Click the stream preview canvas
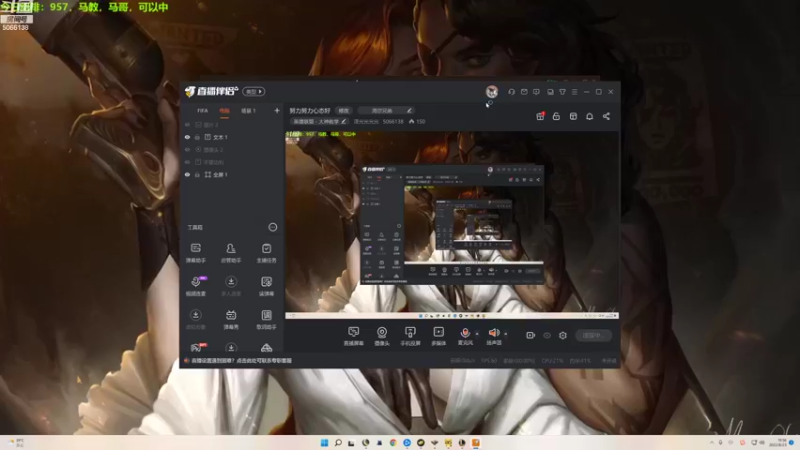Image resolution: width=800 pixels, height=450 pixels. [452, 225]
